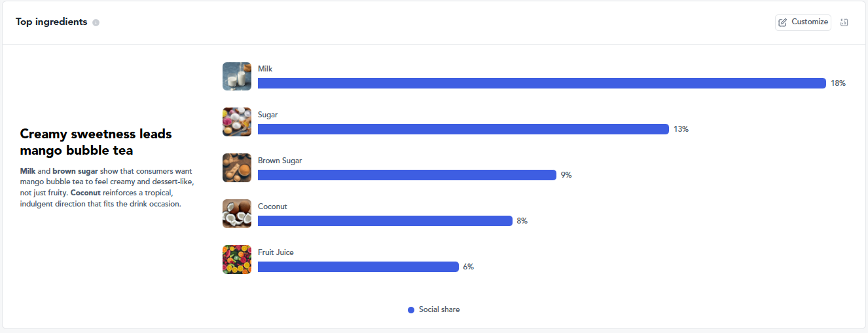Click the Milk label text
This screenshot has width=868, height=333.
265,69
